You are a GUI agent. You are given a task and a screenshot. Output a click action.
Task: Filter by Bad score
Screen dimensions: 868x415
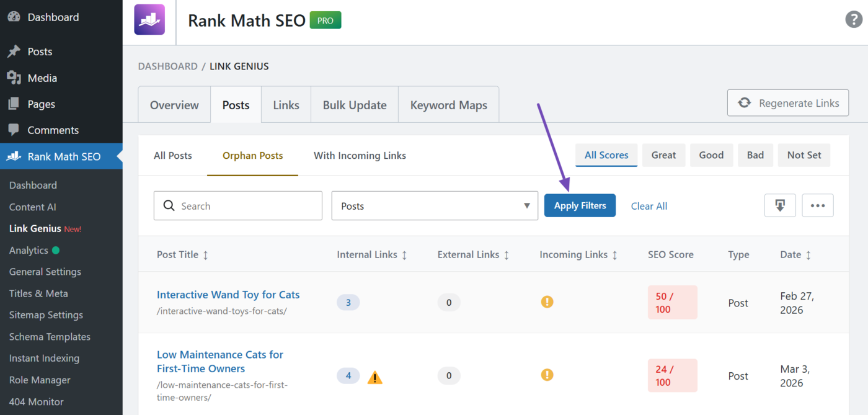755,155
